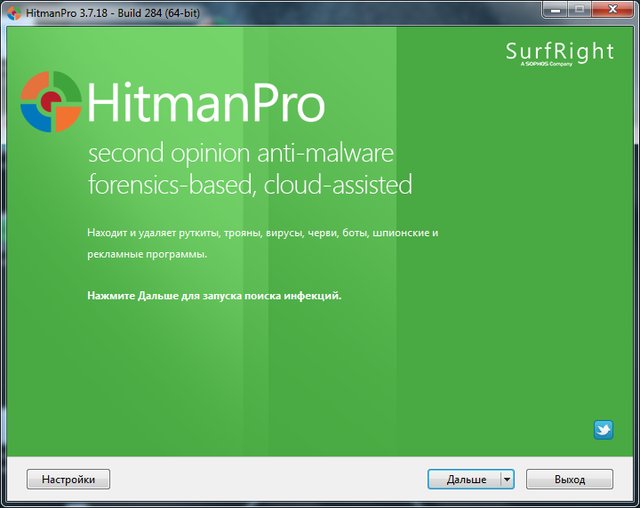Screen dimensions: 640x508
Task: Click Дальше to start the scan
Action: 464,479
